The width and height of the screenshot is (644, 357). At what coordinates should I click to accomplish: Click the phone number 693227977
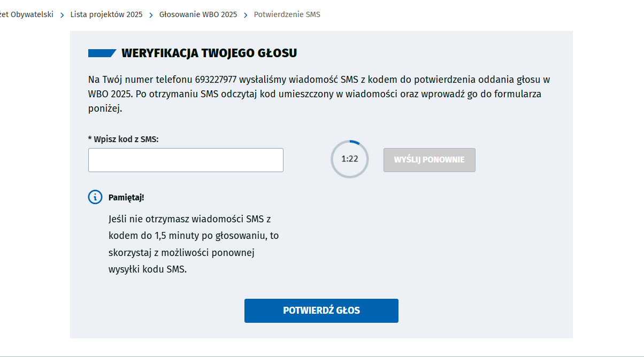[x=216, y=80]
